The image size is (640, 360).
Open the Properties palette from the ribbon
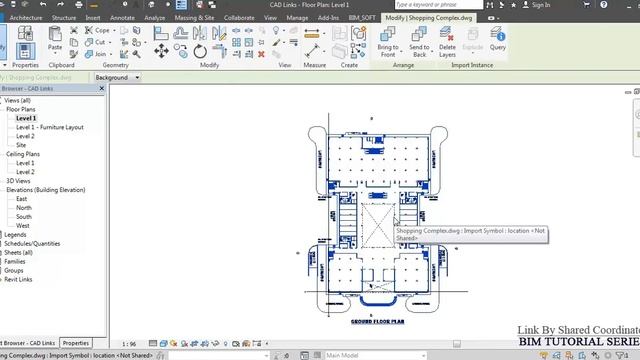click(x=25, y=52)
